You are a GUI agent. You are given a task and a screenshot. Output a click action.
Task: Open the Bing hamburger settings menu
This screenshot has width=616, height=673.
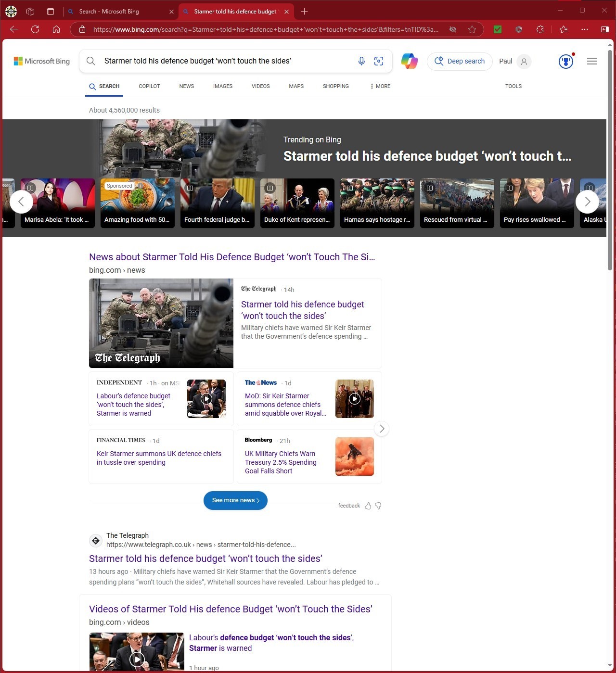[x=592, y=61]
